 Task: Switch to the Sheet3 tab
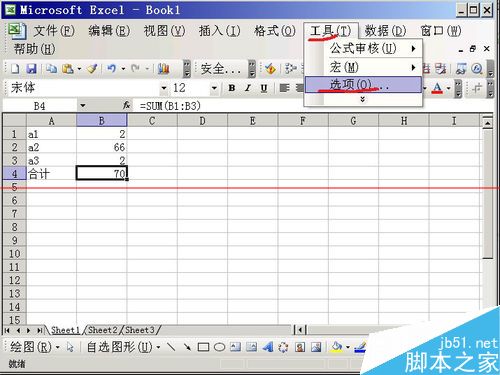click(x=140, y=330)
